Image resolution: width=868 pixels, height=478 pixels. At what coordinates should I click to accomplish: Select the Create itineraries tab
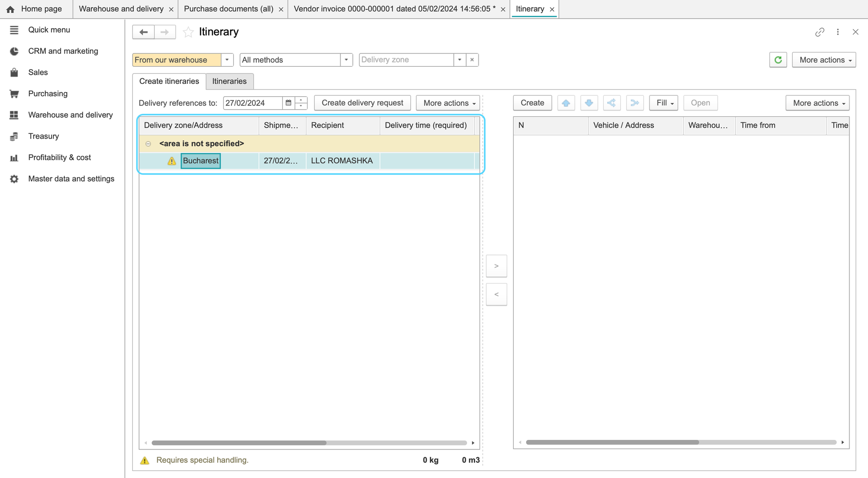click(x=169, y=81)
